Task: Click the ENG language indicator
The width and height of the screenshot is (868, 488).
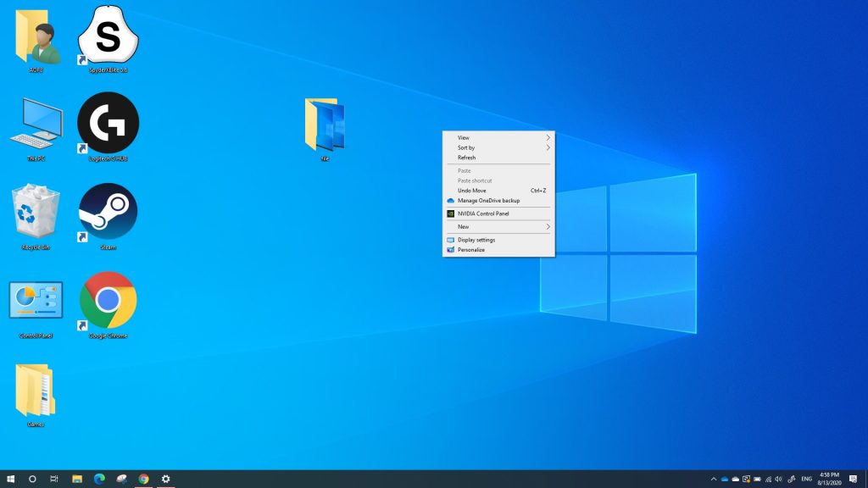Action: pos(807,480)
